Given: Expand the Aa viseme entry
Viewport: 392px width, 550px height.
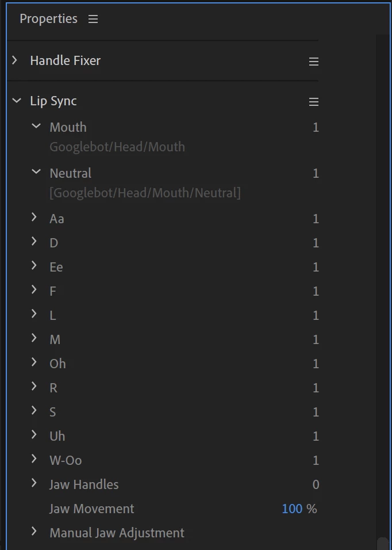Looking at the screenshot, I should point(34,217).
